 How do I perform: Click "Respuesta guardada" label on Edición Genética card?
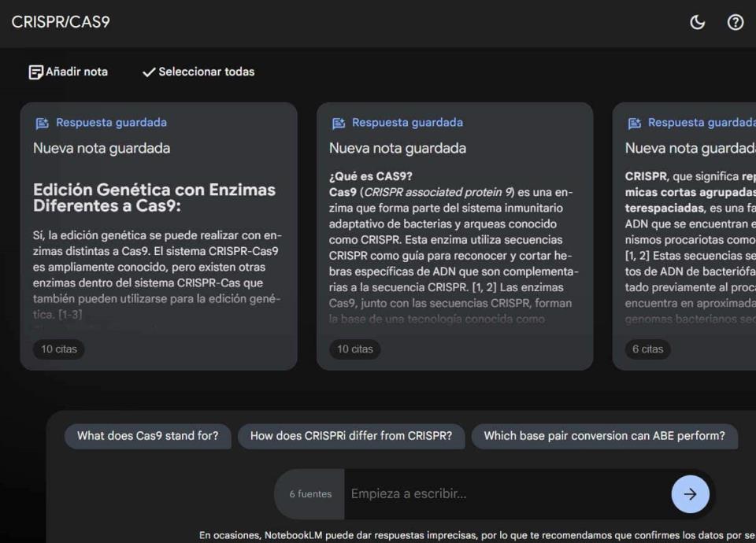click(x=111, y=123)
